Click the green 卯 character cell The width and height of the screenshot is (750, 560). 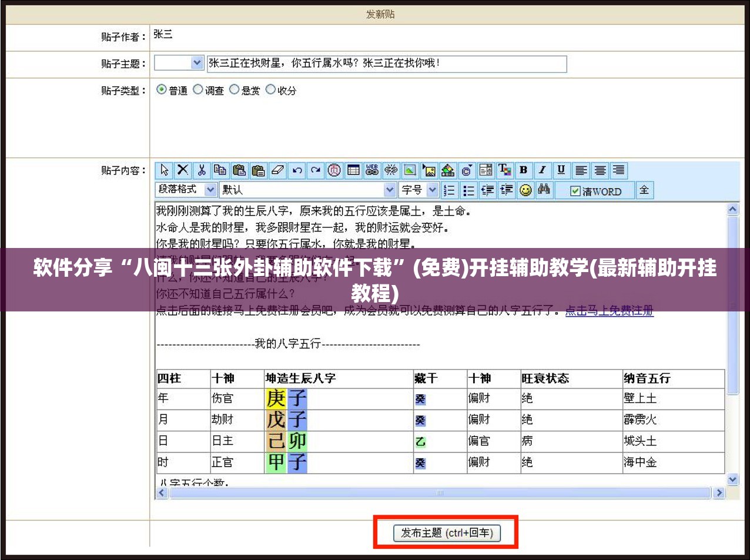tap(297, 441)
